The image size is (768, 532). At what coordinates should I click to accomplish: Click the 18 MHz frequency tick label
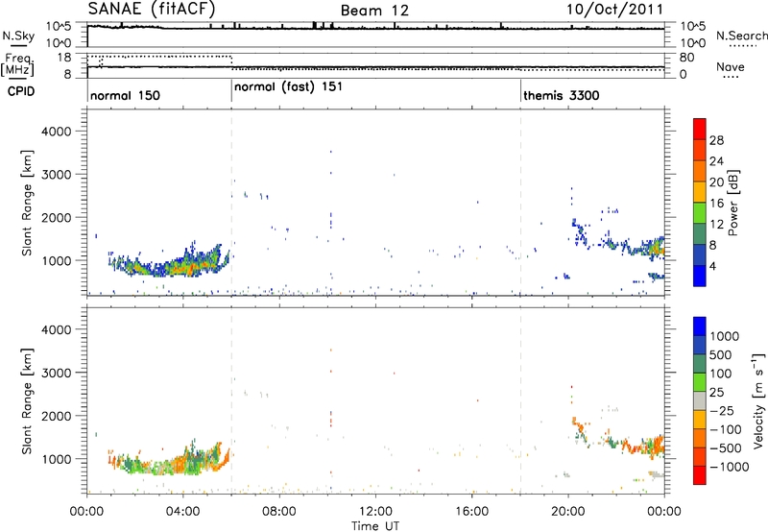coord(63,58)
